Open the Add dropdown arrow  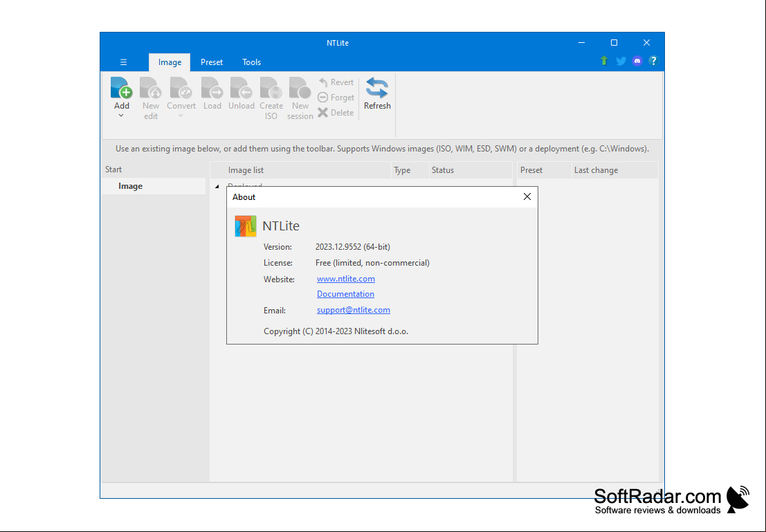(121, 116)
